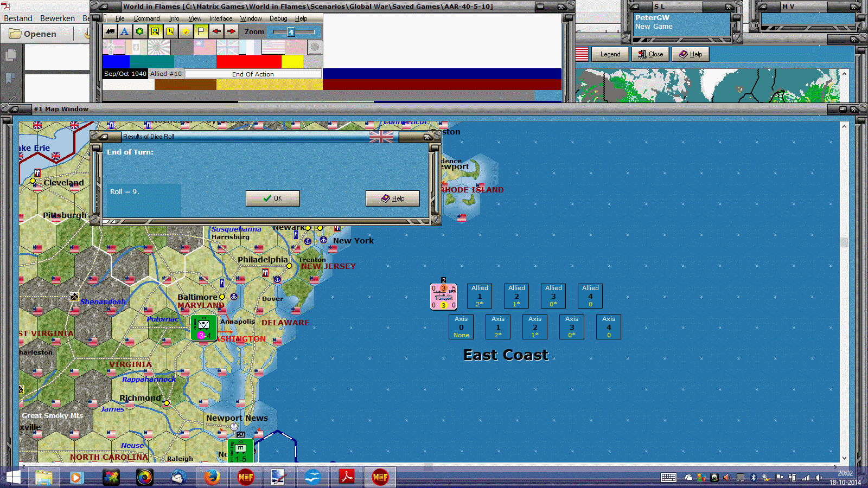Open the Debug menu

278,18
